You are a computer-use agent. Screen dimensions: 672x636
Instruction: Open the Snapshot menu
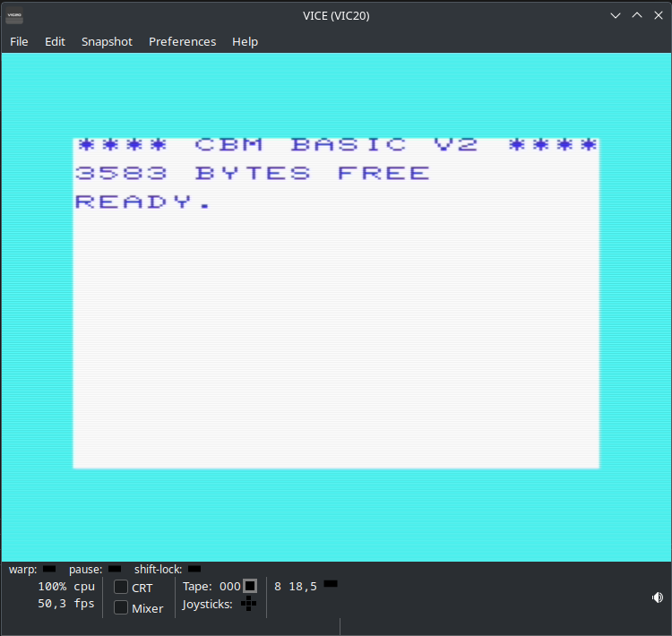click(107, 41)
